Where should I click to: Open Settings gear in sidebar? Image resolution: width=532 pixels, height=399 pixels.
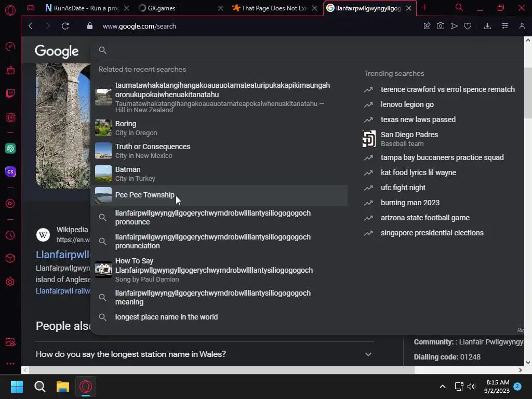coord(10,282)
